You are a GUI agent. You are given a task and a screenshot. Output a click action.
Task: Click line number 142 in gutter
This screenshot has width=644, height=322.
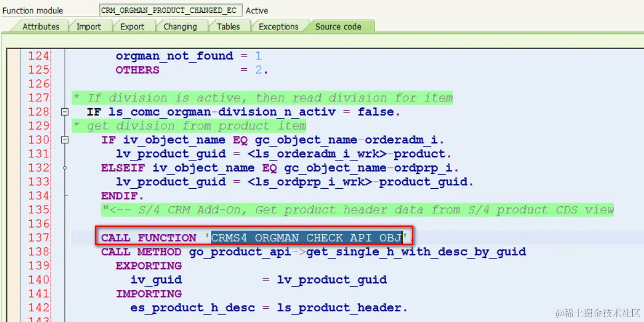click(x=38, y=308)
